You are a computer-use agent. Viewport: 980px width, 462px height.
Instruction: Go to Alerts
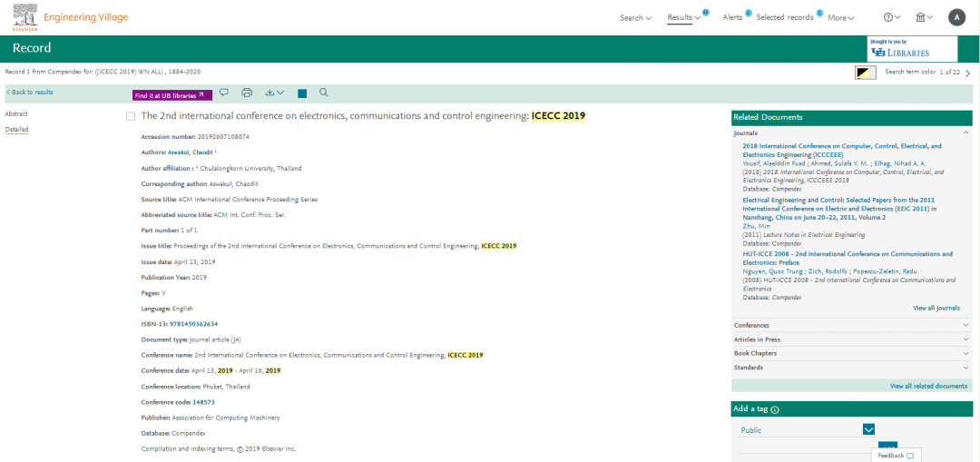click(x=732, y=17)
